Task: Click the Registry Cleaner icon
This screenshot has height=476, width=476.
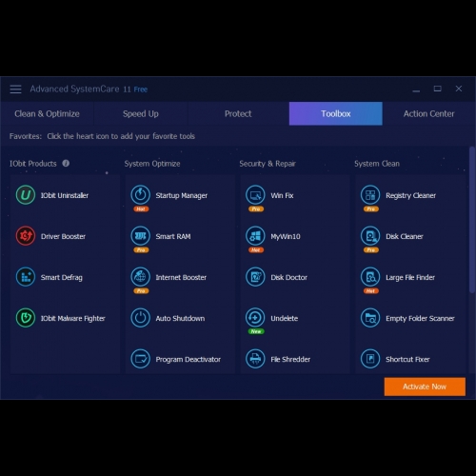Action: (370, 195)
